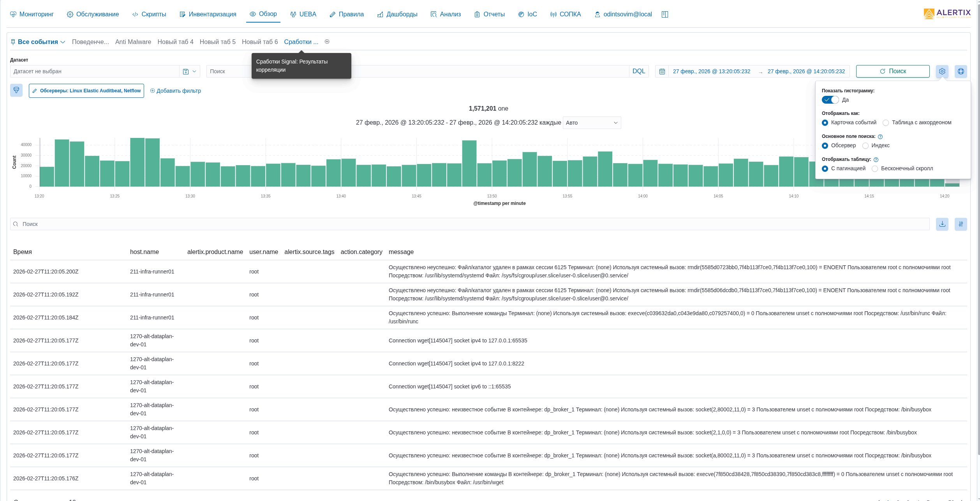This screenshot has width=980, height=501.
Task: Click the download results icon
Action: pos(942,224)
